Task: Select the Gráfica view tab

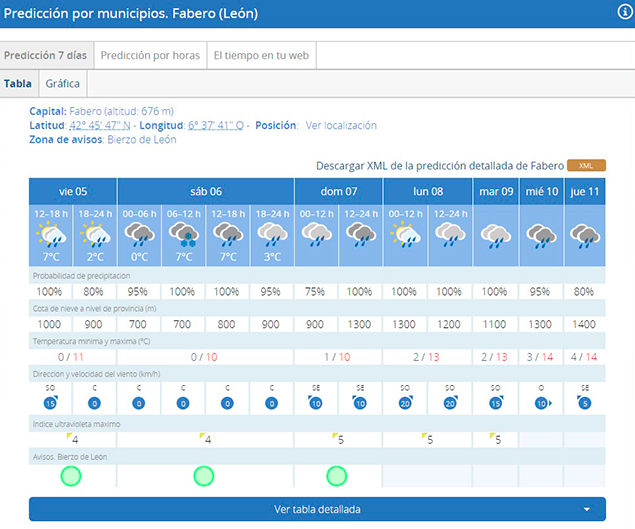Action: 63,84
